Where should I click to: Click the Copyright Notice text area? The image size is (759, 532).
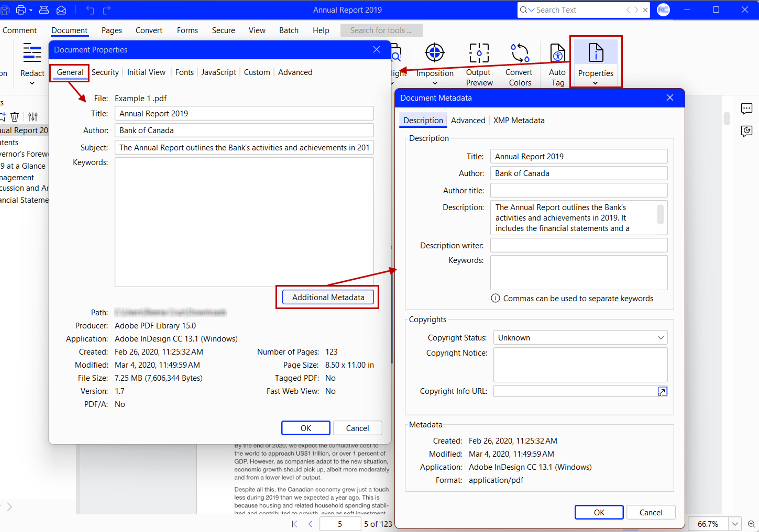point(580,364)
